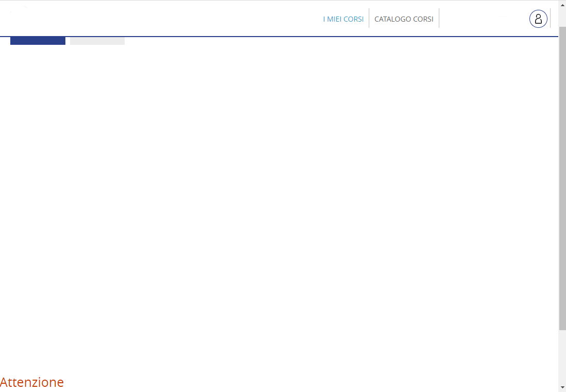
Task: Switch to the light gray tab
Action: coord(97,41)
